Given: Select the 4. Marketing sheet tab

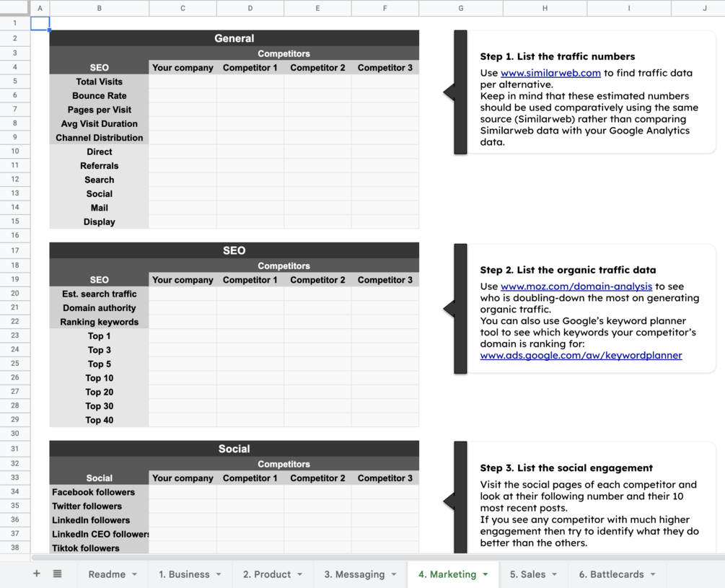Looking at the screenshot, I should tap(447, 574).
